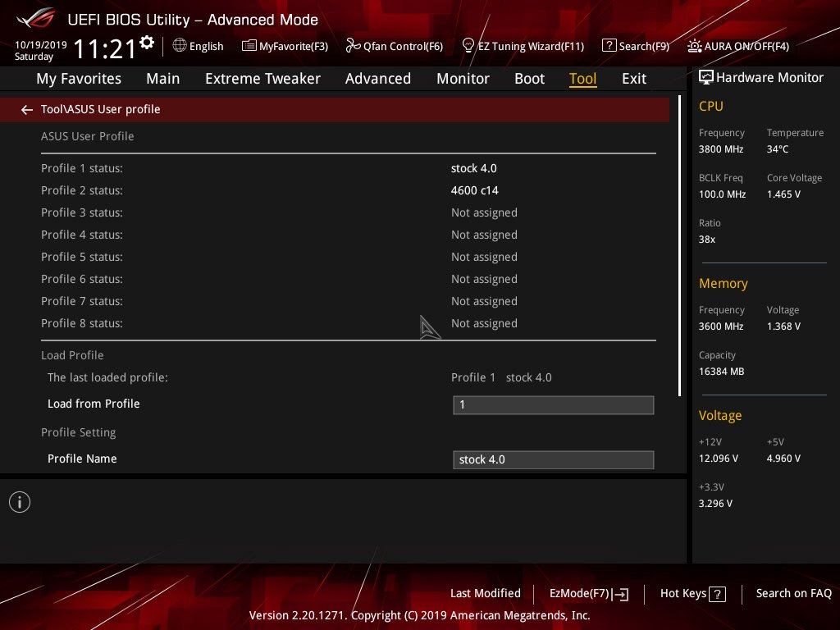840x630 pixels.
Task: Click the Profile Name label
Action: 82,459
